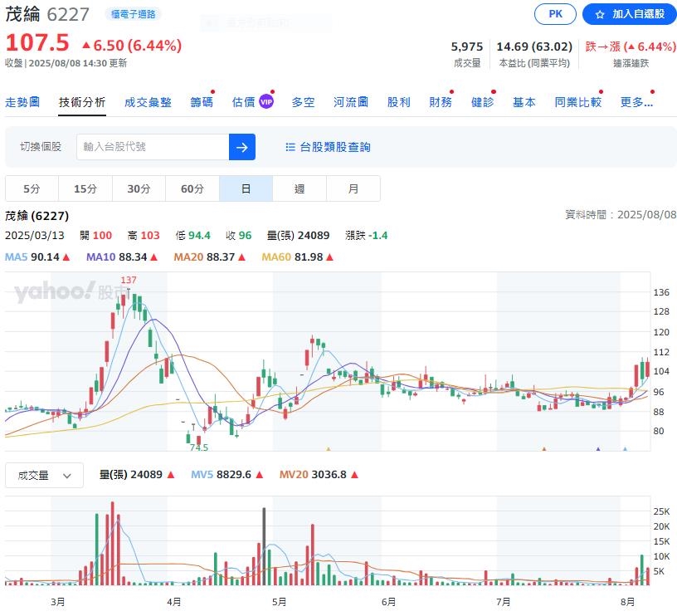
Task: Open the PK stock comparison
Action: coord(554,14)
